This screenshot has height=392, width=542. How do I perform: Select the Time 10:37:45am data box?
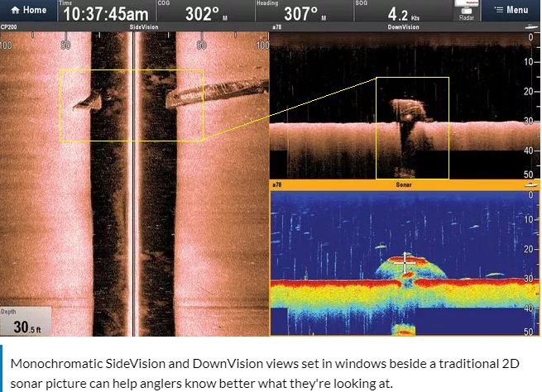[x=107, y=11]
